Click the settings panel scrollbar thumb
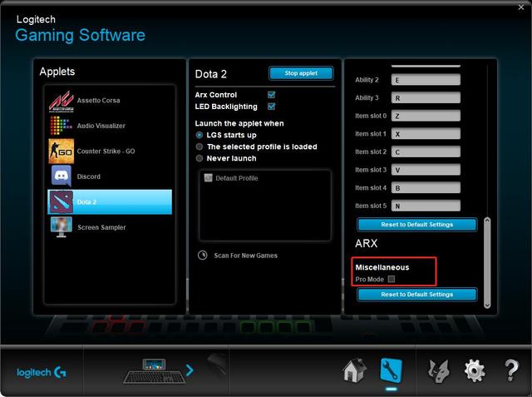Image resolution: width=532 pixels, height=397 pixels. (x=487, y=263)
